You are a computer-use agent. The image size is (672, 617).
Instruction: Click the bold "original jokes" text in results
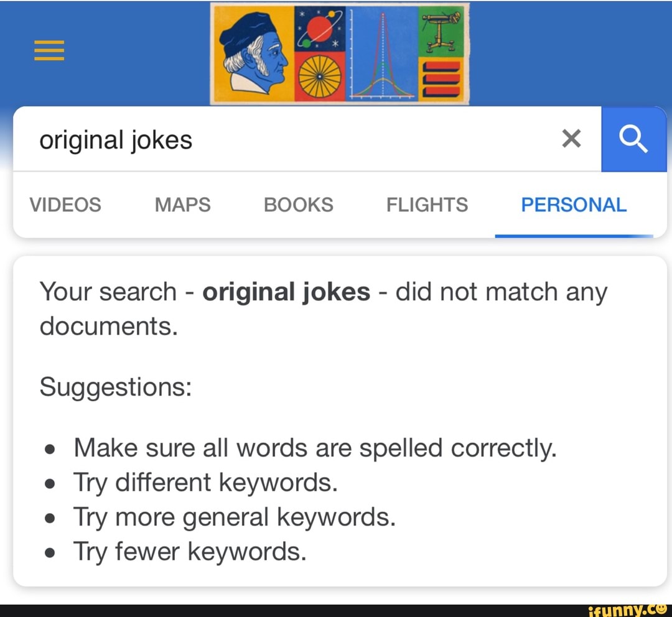pyautogui.click(x=286, y=292)
